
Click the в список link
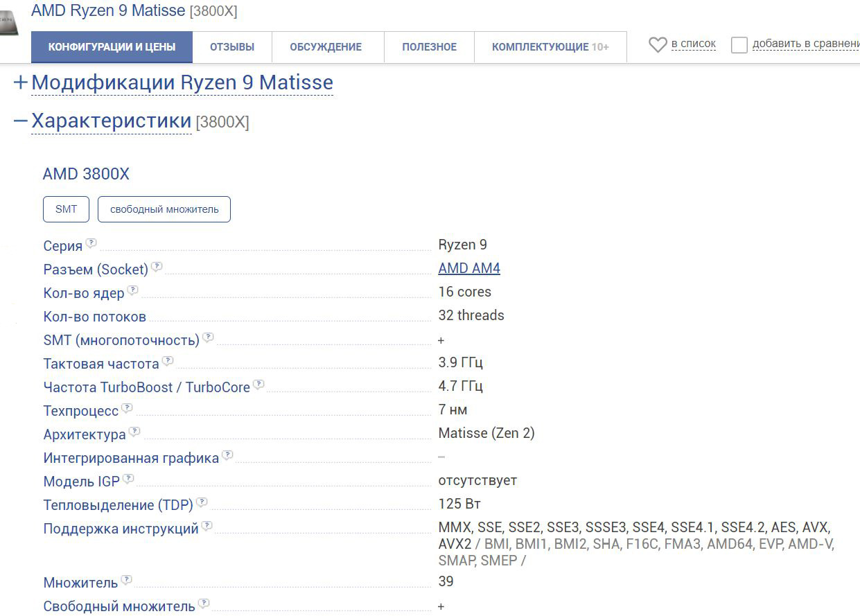[694, 44]
